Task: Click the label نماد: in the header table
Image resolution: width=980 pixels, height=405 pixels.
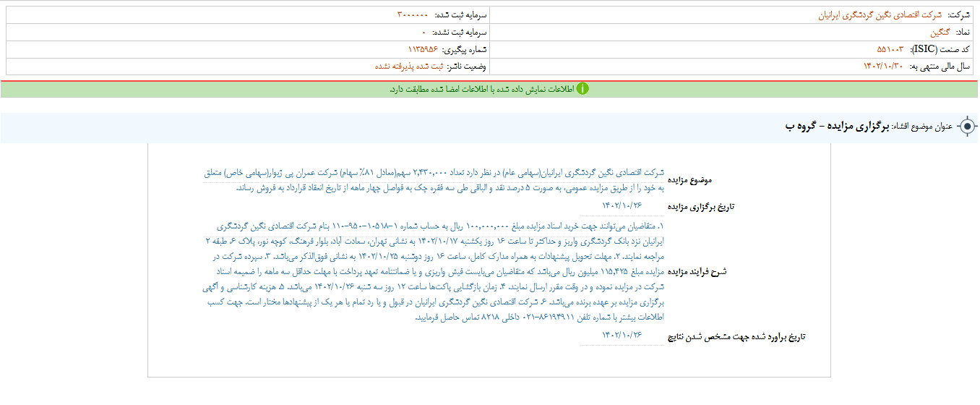Action: (963, 33)
